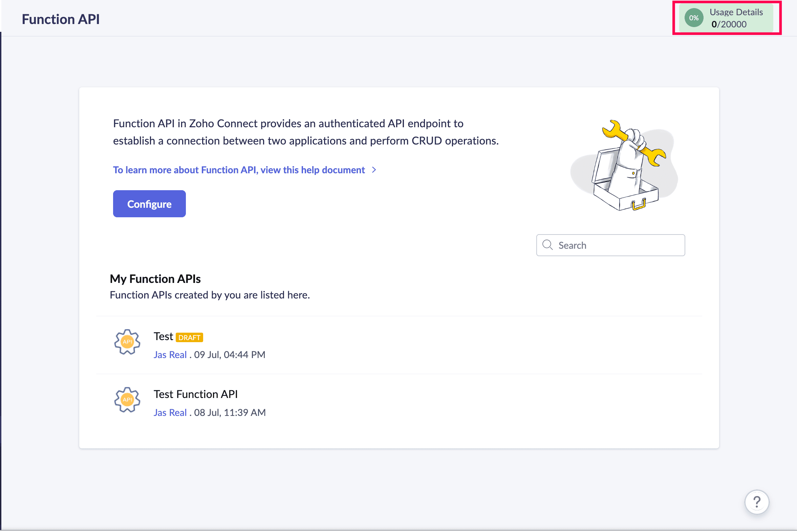Click the API gear icon for Test Function API
The width and height of the screenshot is (797, 532).
127,399
